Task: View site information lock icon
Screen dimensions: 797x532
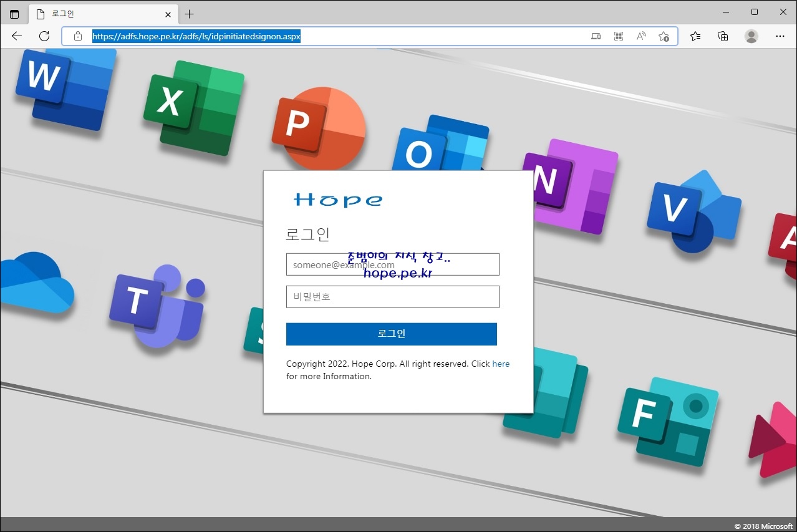Action: (78, 36)
